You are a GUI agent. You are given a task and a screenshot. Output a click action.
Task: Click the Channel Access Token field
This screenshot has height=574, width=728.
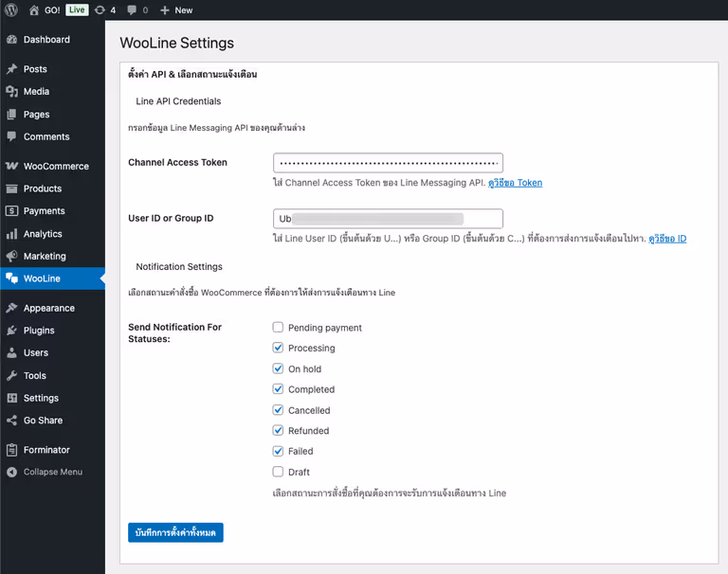pos(388,163)
